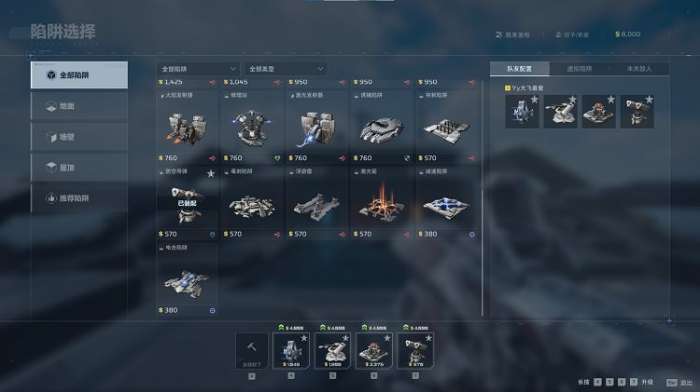Open the 全部陷阱 filter dropdown

(x=199, y=69)
